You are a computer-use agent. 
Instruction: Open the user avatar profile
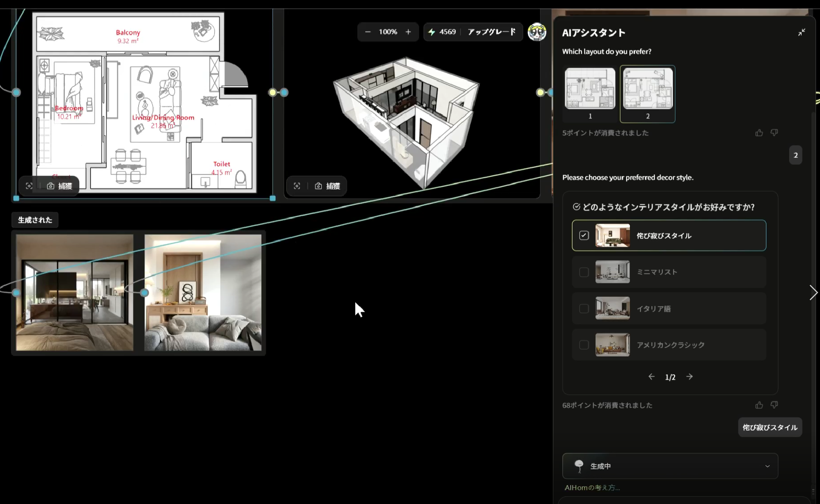[537, 32]
